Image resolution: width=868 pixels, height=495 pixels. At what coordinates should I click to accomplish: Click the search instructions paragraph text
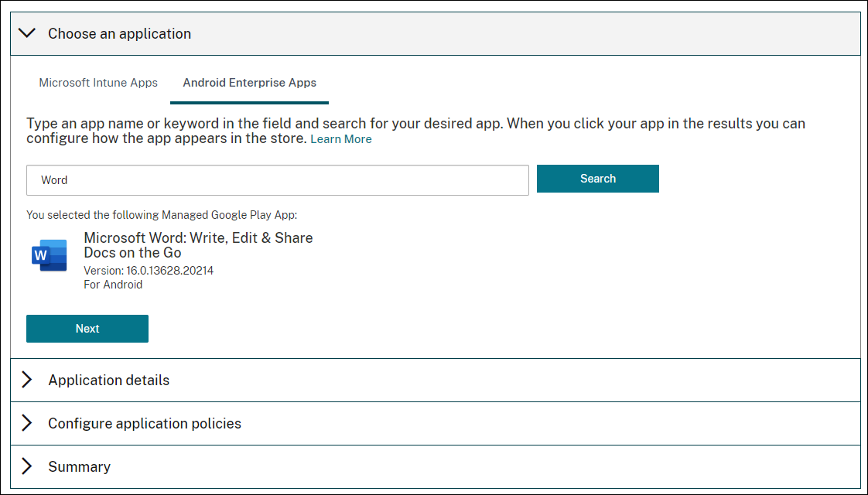[415, 124]
